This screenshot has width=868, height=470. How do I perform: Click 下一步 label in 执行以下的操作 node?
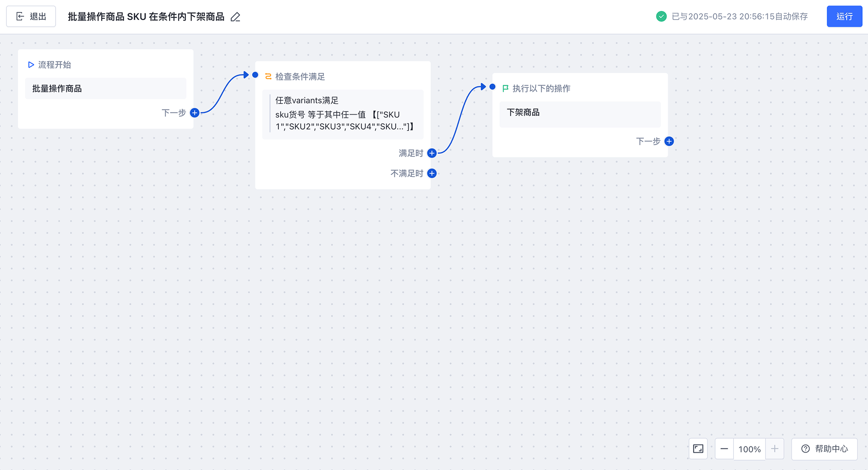[648, 142]
